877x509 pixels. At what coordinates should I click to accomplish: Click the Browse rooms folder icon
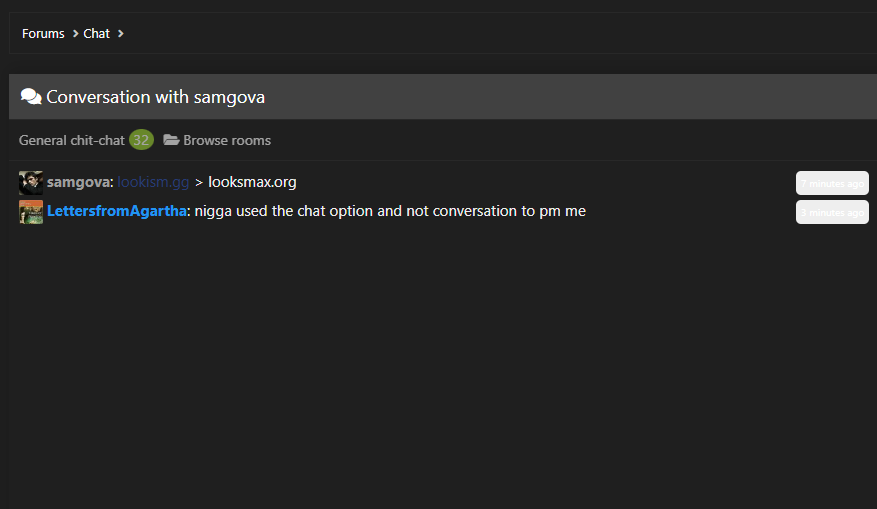pyautogui.click(x=171, y=140)
